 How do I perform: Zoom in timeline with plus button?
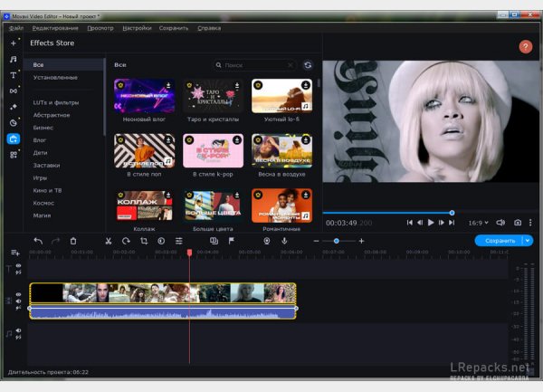(361, 241)
